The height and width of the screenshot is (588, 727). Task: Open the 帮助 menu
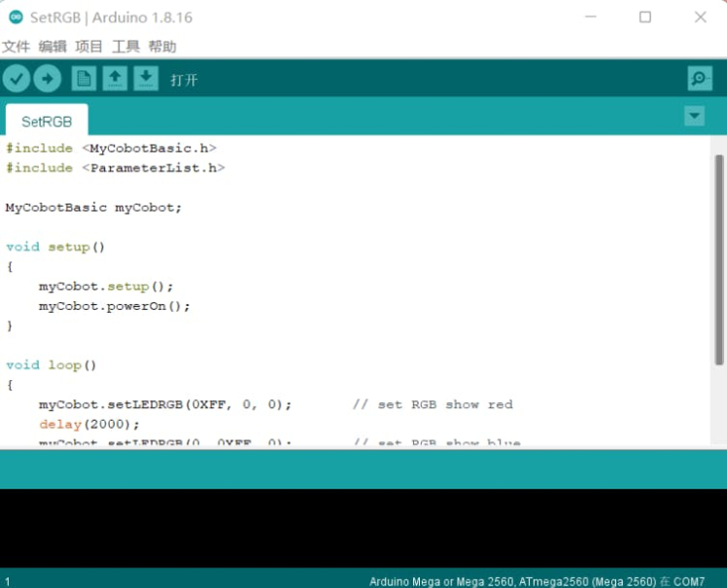click(x=162, y=47)
